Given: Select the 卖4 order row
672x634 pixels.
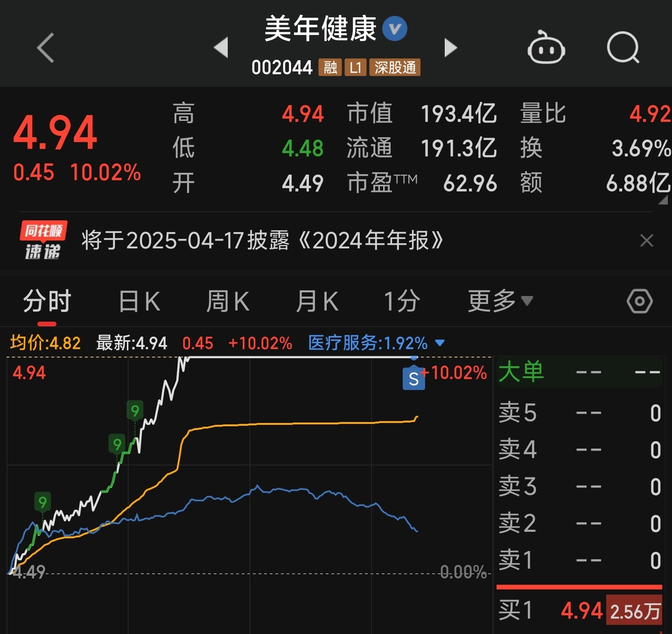Looking at the screenshot, I should point(579,450).
